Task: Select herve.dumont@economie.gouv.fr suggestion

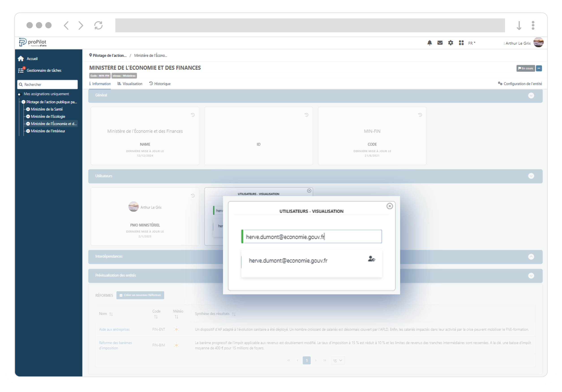Action: coord(288,261)
